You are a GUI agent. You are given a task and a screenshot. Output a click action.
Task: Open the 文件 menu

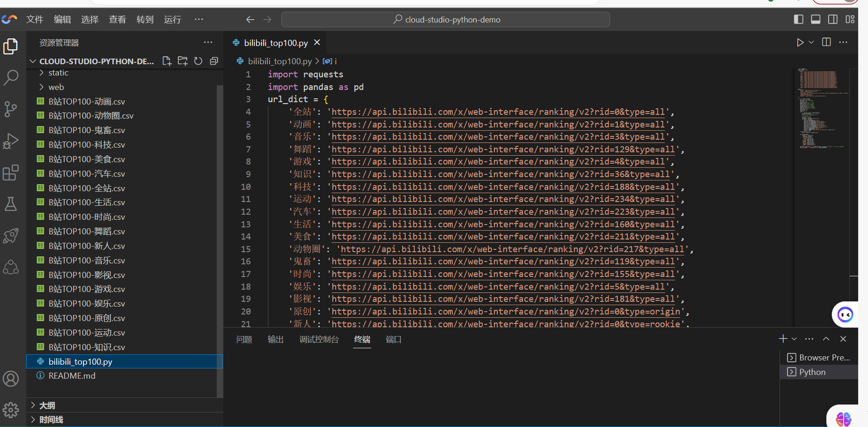pyautogui.click(x=35, y=19)
